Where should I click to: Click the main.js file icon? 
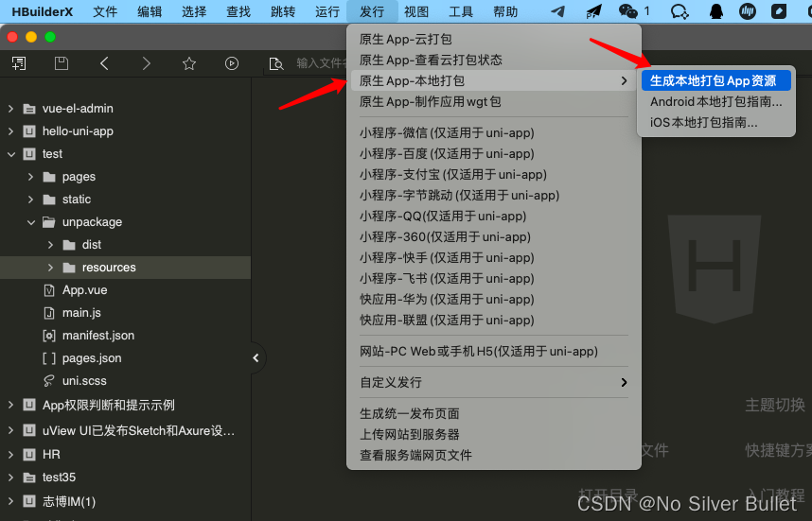pyautogui.click(x=49, y=313)
